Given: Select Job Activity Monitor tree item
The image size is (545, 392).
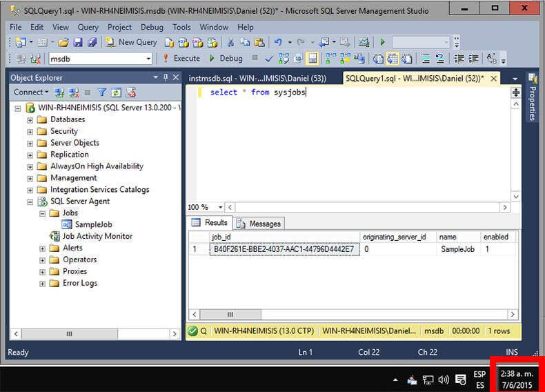Looking at the screenshot, I should (x=97, y=236).
